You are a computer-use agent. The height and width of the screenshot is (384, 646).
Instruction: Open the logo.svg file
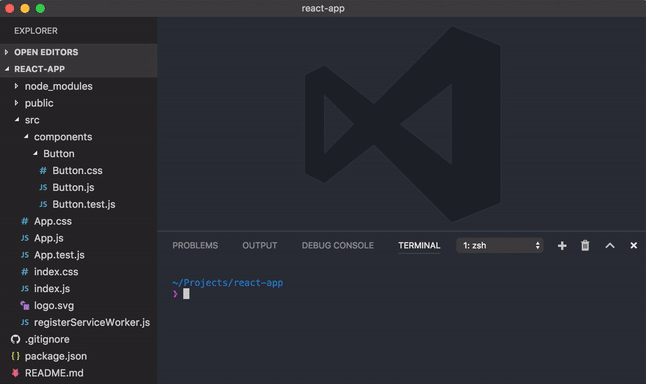(54, 306)
